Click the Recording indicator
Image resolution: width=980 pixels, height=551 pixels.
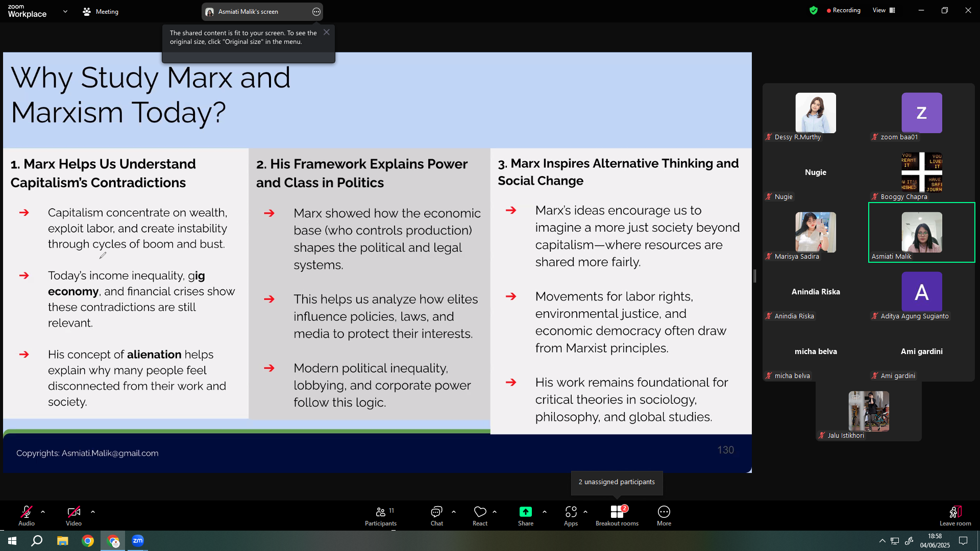pos(843,10)
